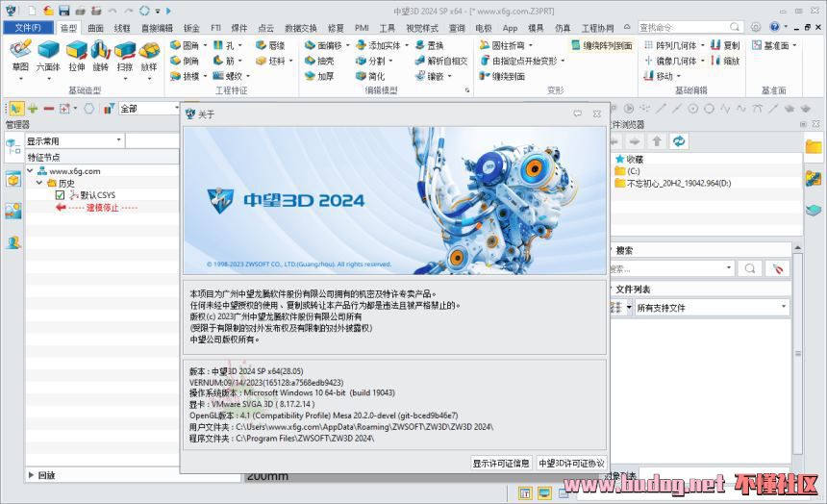The image size is (827, 504).
Task: Switch to the 曲面 ribbon tab
Action: pyautogui.click(x=95, y=28)
